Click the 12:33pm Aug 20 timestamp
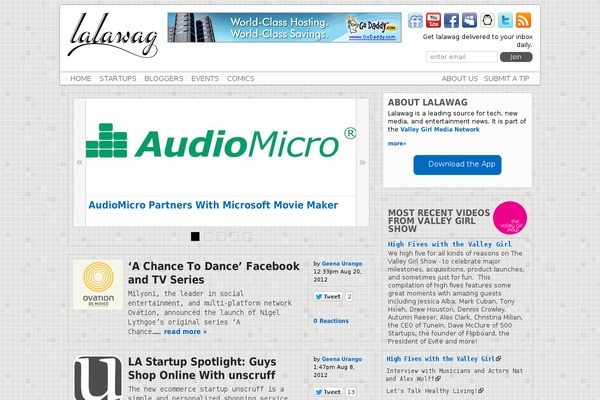The height and width of the screenshot is (400, 600). click(x=338, y=276)
